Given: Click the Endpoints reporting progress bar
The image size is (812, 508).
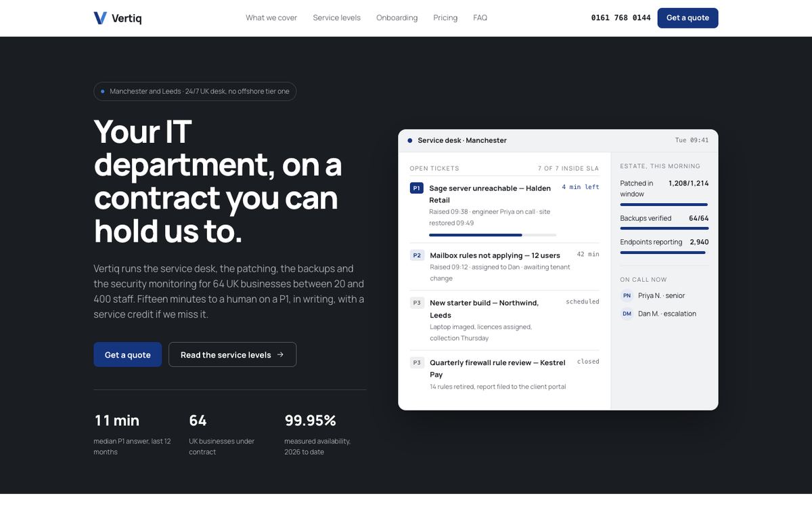Looking at the screenshot, I should [663, 253].
